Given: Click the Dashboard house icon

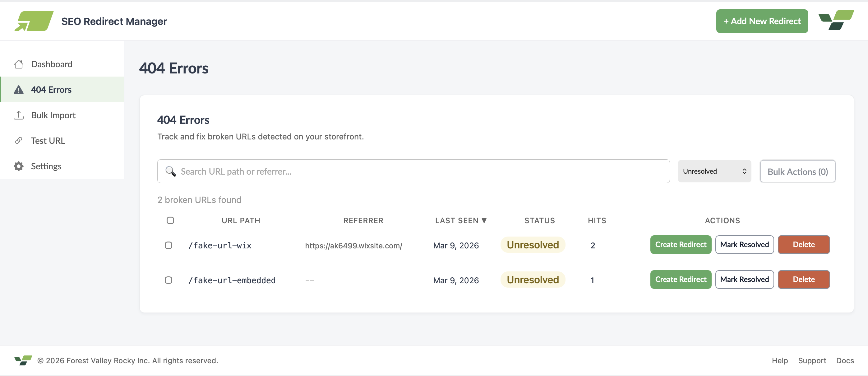Looking at the screenshot, I should click(19, 64).
